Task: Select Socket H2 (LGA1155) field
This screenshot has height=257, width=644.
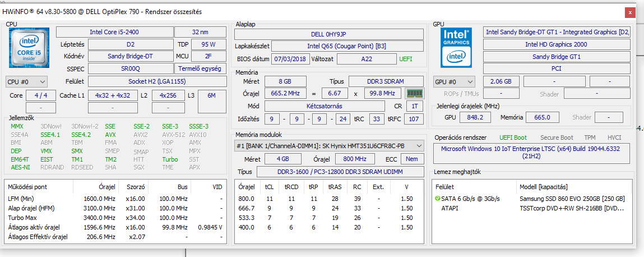Action: tap(157, 81)
